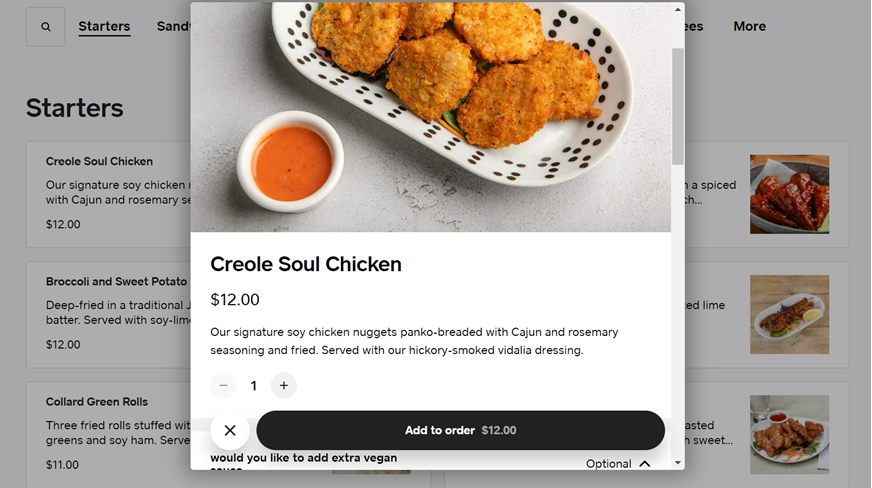Image resolution: width=872 pixels, height=488 pixels.
Task: Open the glazed ribs thumbnail in first row
Action: [x=789, y=194]
